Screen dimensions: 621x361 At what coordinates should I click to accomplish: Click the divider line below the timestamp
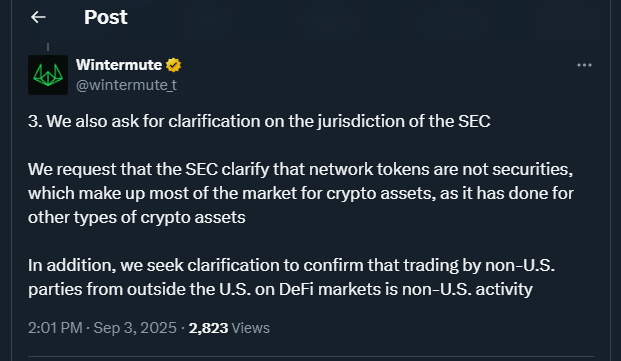[x=311, y=357]
